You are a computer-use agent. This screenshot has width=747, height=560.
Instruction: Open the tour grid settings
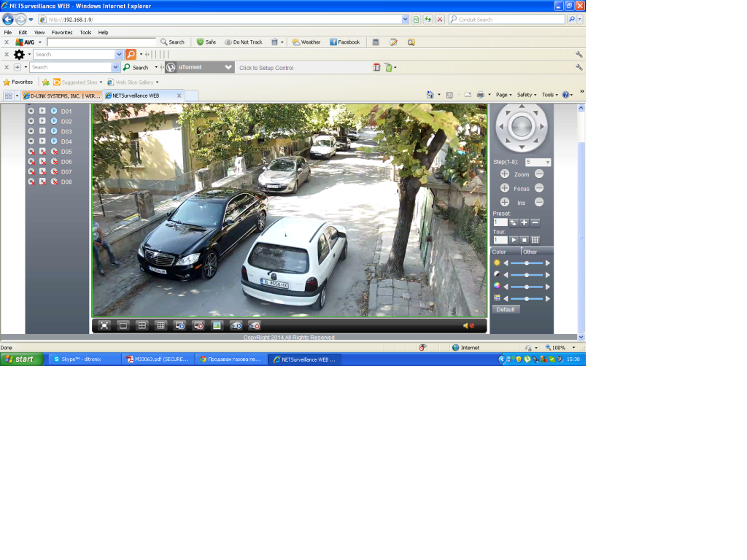pyautogui.click(x=535, y=240)
